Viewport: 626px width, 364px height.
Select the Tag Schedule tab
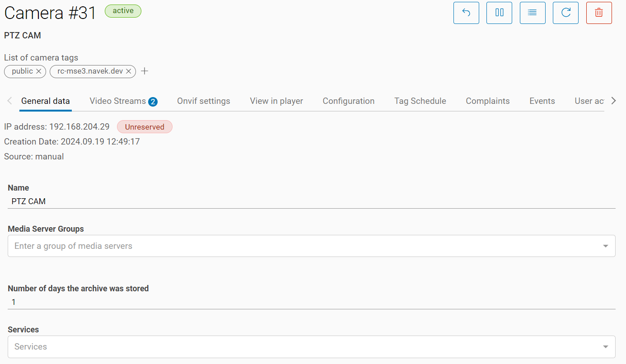[420, 101]
